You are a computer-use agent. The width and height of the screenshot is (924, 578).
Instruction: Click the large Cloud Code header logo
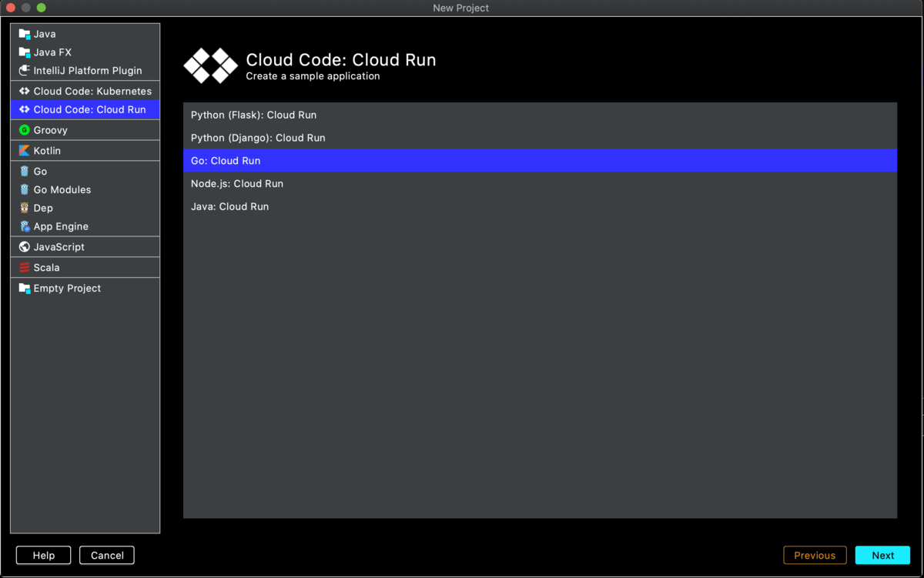click(210, 65)
